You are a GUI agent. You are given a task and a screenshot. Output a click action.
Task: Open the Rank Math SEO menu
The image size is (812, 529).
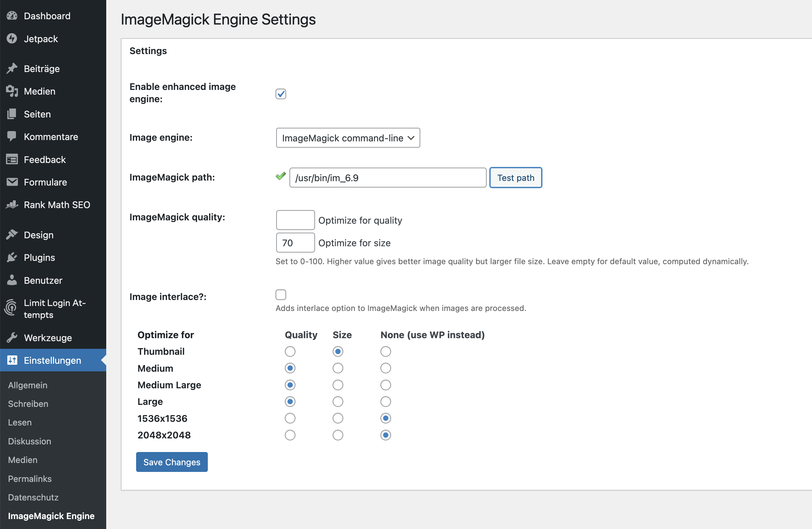(x=53, y=205)
